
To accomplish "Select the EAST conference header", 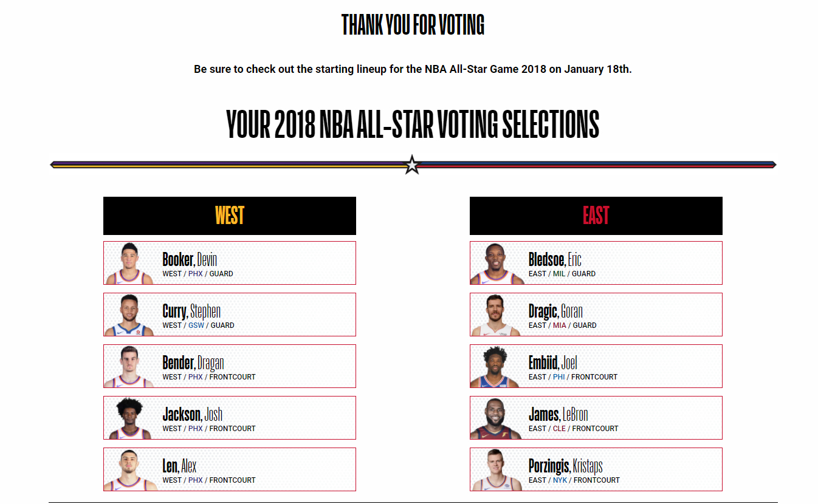I will tap(596, 216).
